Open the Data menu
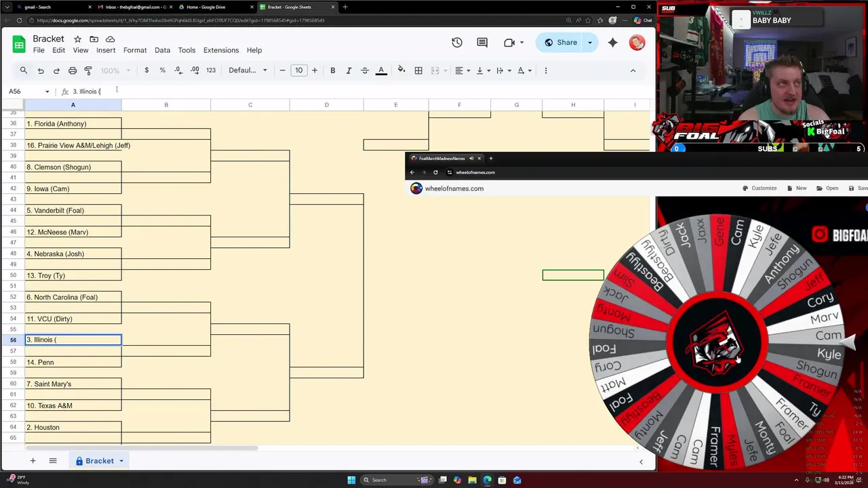This screenshot has height=488, width=868. [x=162, y=50]
